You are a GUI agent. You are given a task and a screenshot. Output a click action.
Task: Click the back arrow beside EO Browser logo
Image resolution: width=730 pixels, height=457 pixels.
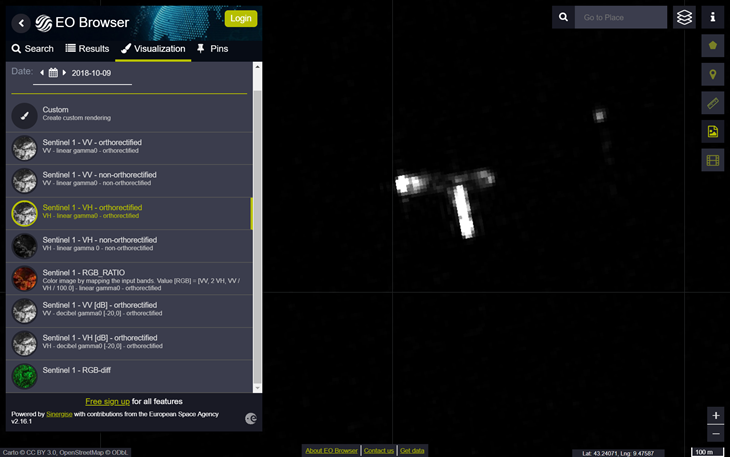[x=21, y=23]
